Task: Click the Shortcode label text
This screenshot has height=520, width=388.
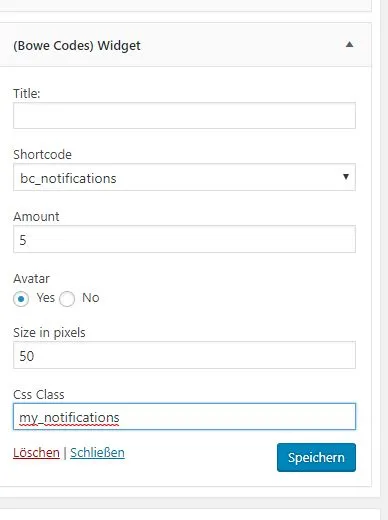Action: coord(42,155)
